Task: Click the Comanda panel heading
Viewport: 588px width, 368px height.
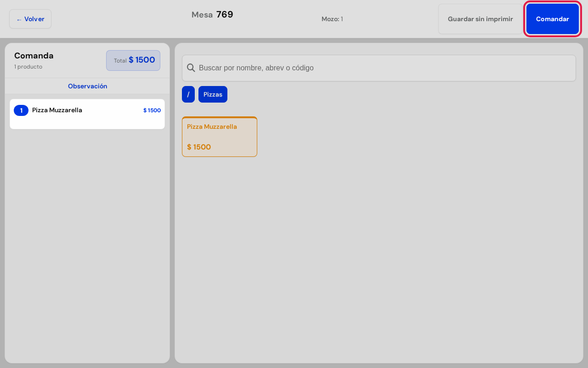Action: tap(34, 56)
